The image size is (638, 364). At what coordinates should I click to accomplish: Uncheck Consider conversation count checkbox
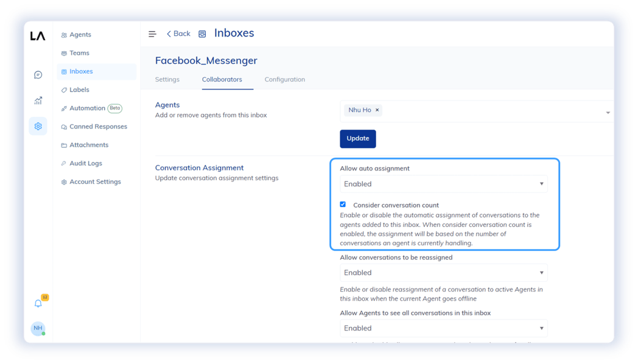point(343,205)
